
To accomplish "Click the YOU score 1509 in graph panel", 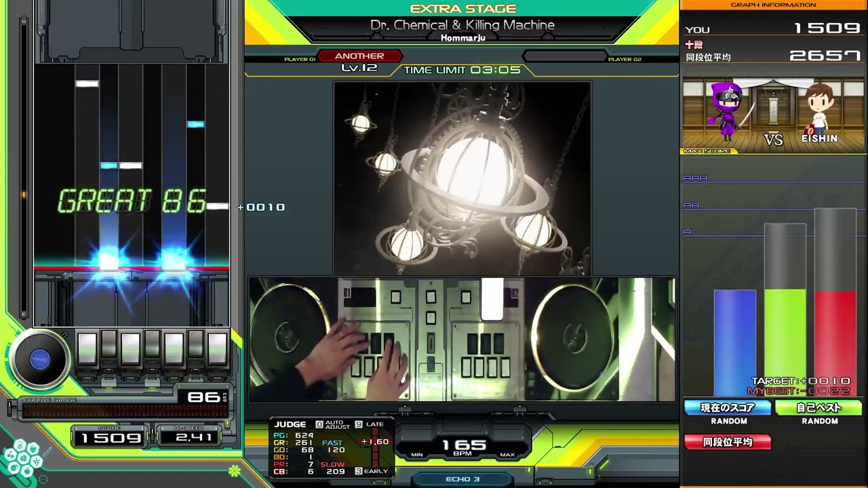I will tap(827, 28).
